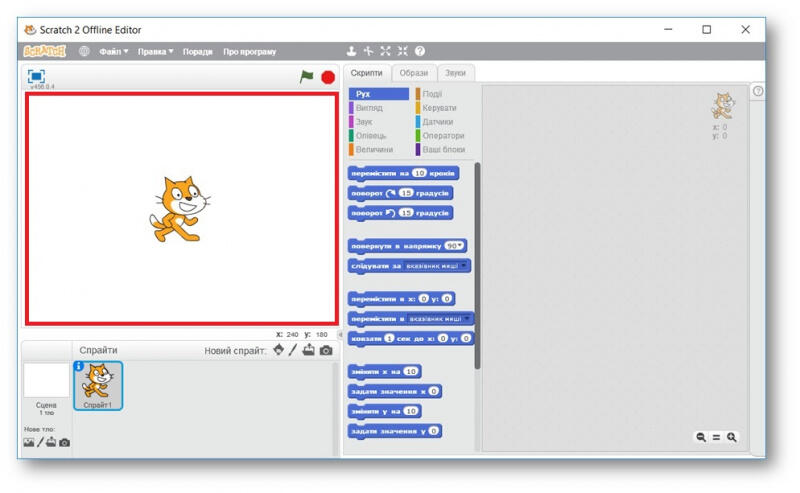The image size is (800, 493).
Task: Switch to the Скрипти tab
Action: tap(366, 73)
